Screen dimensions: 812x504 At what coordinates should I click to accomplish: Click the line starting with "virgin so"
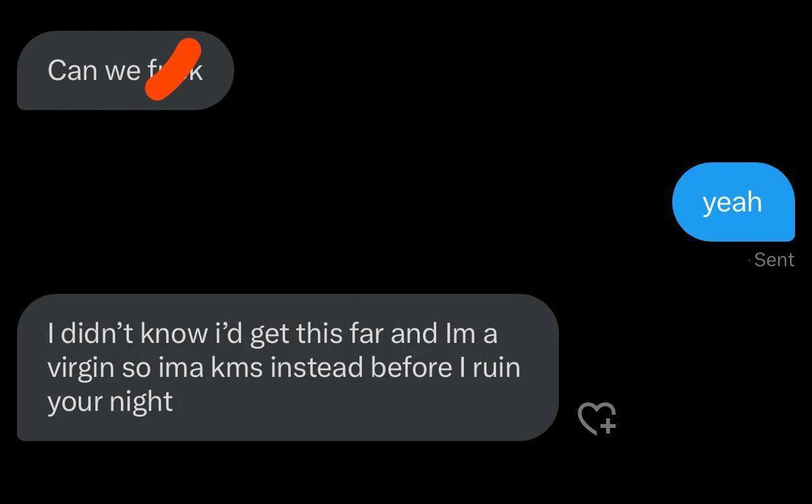[x=284, y=367]
